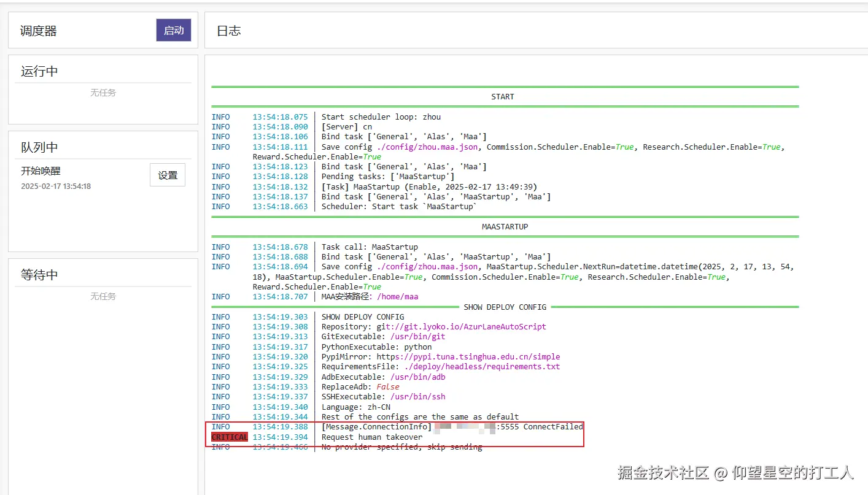
Task: Click the AdbExecutable /usr/bin/adb path
Action: click(417, 377)
